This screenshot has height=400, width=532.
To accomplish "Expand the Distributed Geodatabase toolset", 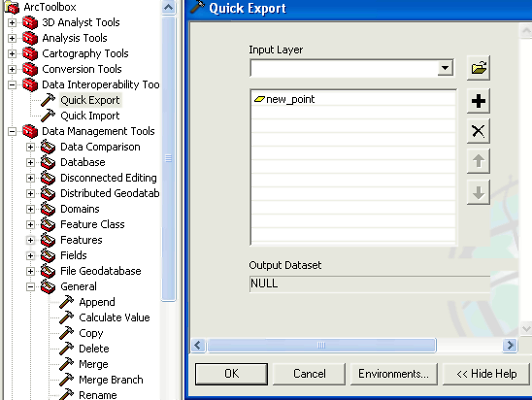I will [x=30, y=193].
